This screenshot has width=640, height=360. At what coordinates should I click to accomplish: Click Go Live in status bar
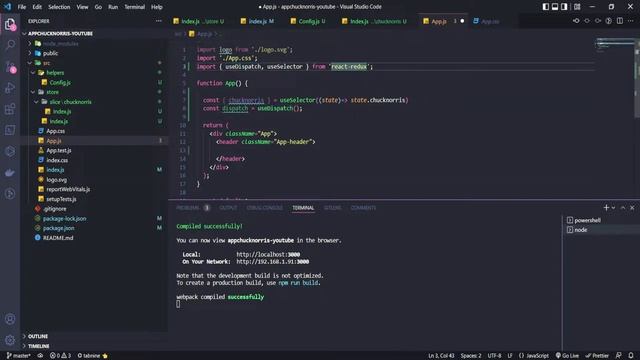pyautogui.click(x=567, y=356)
